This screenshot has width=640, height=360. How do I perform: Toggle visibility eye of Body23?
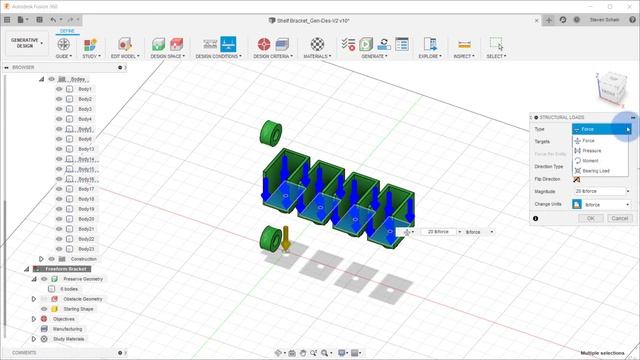click(59, 249)
